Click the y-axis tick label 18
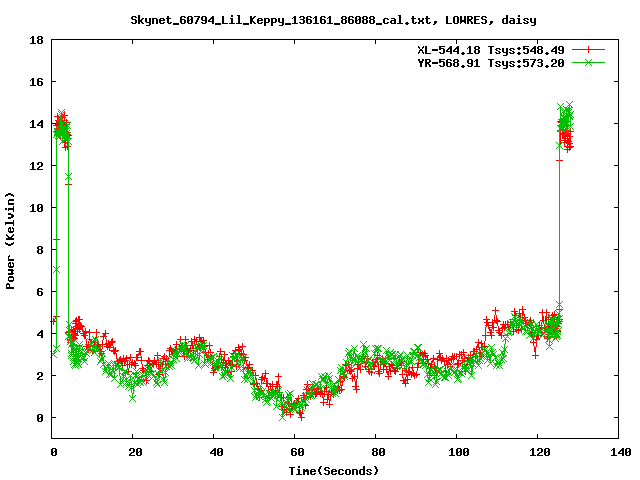Screen dimensions: 640x480 [36, 40]
